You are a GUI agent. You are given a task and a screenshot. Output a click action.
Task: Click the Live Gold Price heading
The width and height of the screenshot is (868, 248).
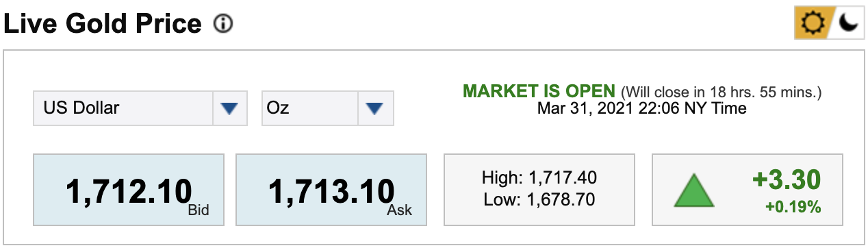tap(103, 25)
